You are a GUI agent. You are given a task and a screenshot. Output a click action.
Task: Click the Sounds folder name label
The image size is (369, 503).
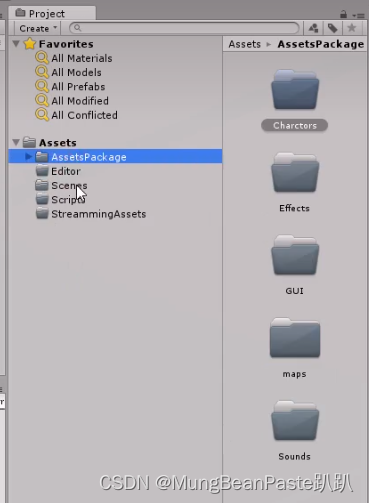(294, 456)
